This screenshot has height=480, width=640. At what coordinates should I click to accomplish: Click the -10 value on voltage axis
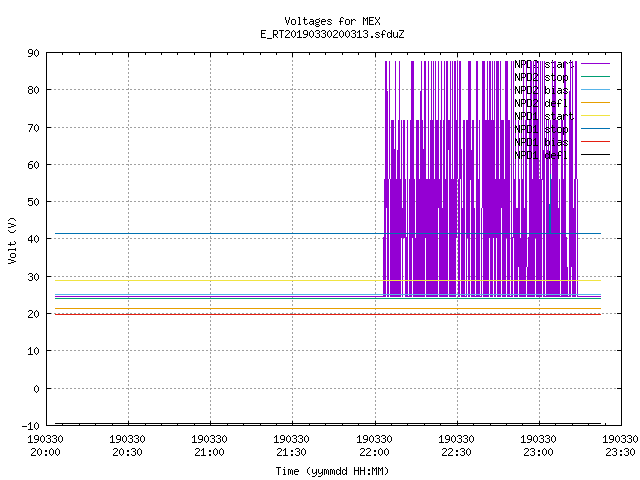(31, 426)
